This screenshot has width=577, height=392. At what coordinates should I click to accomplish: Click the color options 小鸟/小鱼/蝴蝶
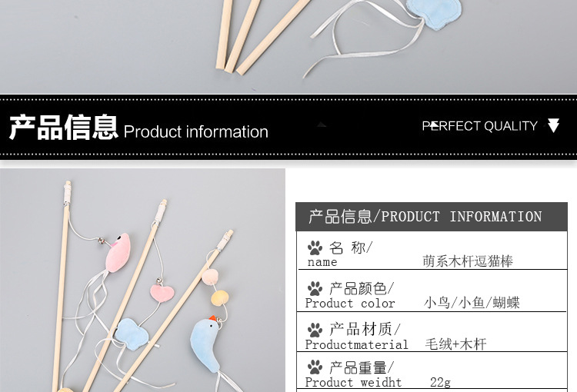(472, 303)
